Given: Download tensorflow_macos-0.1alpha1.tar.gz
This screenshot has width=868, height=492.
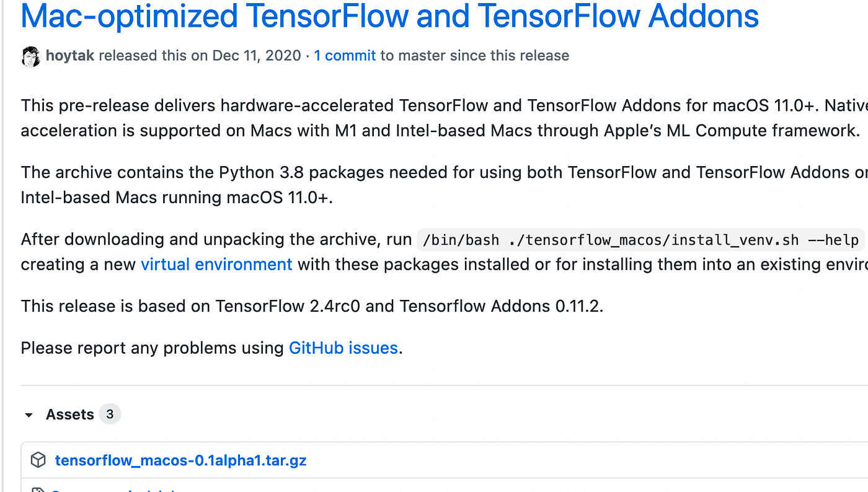Looking at the screenshot, I should (x=181, y=460).
